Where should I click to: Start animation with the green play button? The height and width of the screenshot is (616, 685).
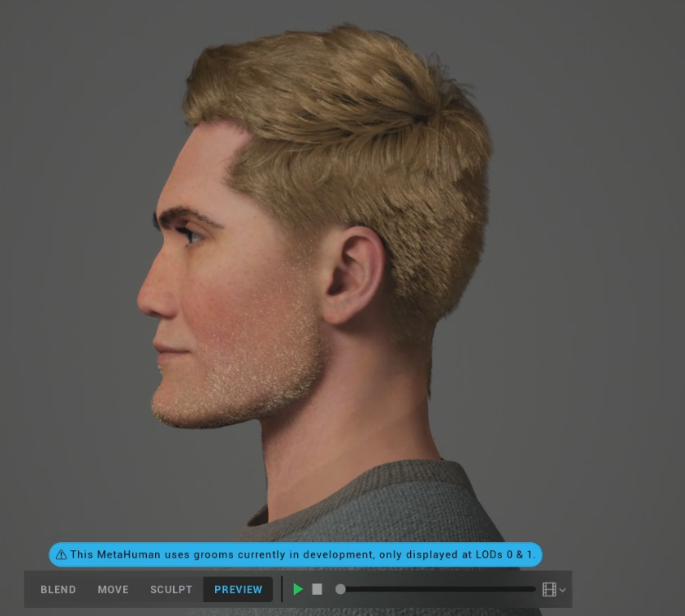[298, 590]
